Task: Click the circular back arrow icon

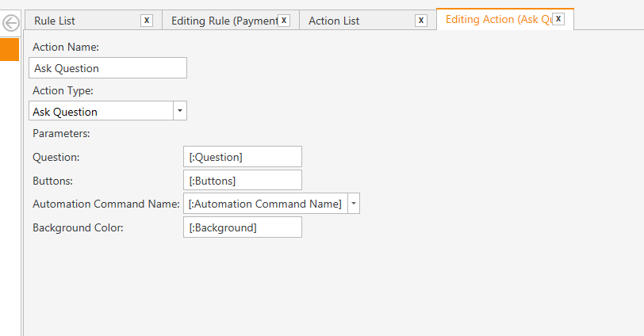Action: pos(10,22)
